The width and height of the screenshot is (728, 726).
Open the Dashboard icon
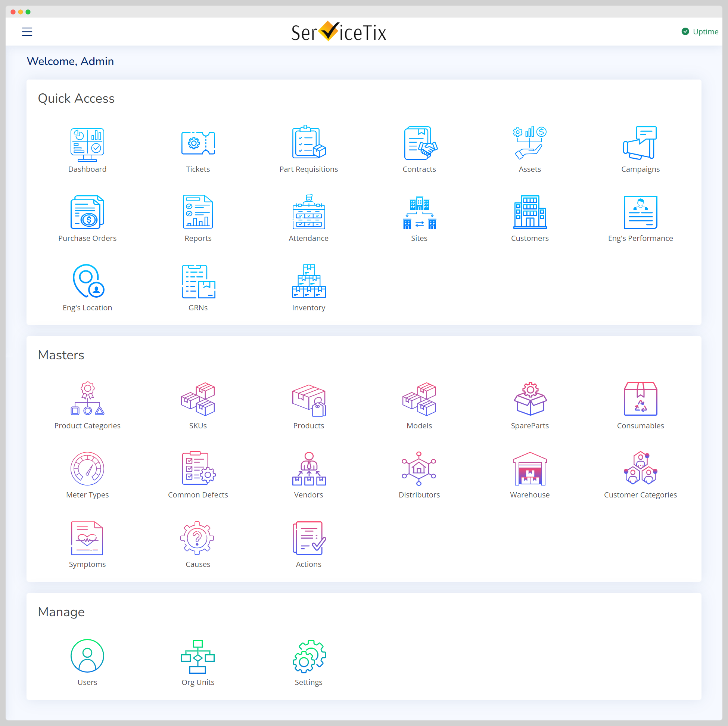(x=87, y=145)
